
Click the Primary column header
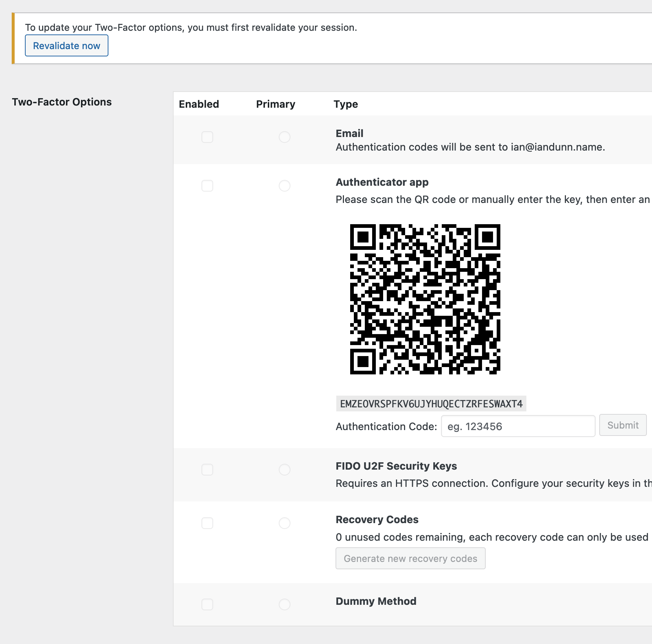[275, 104]
